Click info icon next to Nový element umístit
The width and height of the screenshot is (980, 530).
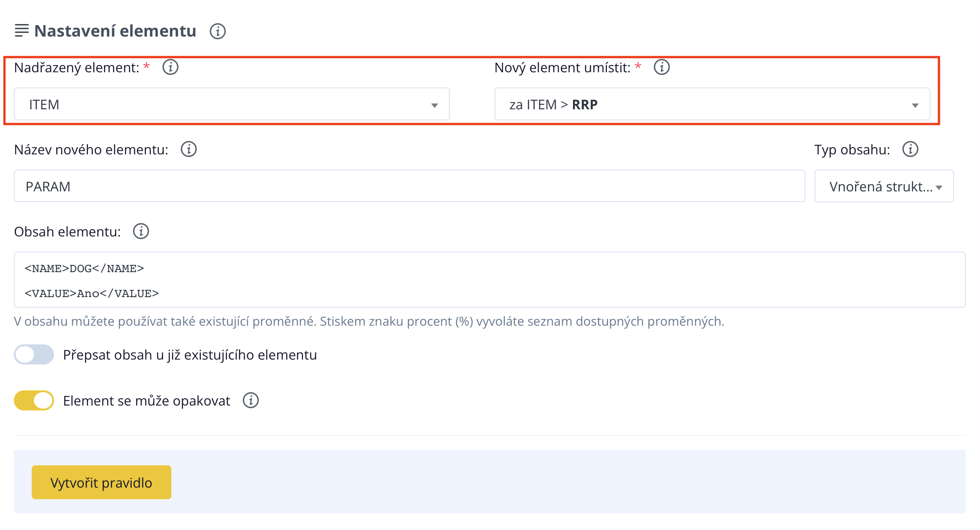(x=662, y=67)
